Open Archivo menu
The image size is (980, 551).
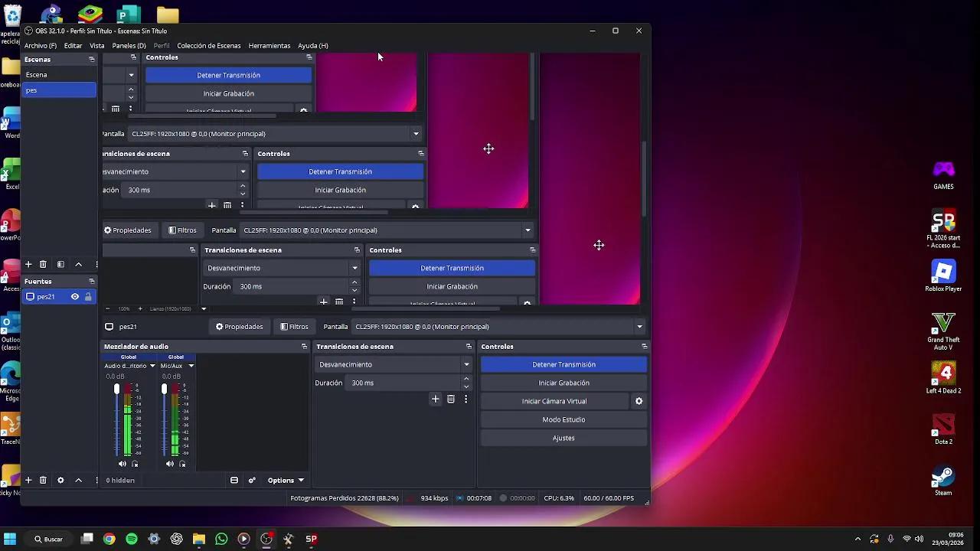click(41, 45)
